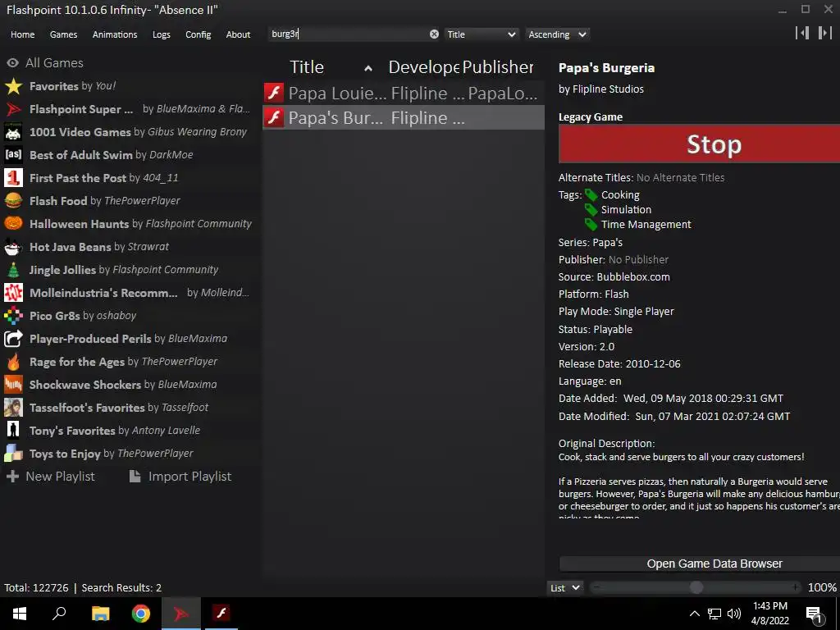Open the Config page
This screenshot has height=630, width=840.
coord(199,34)
